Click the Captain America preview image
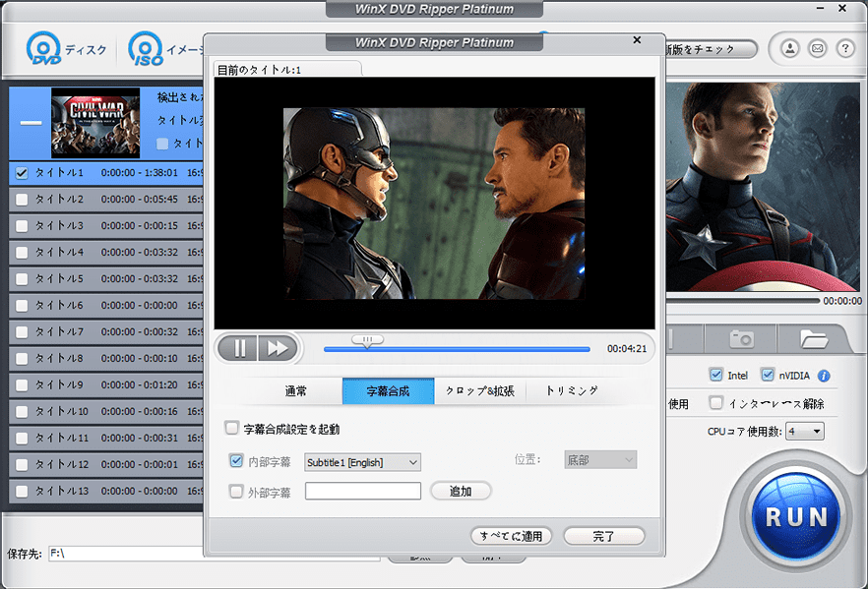 coord(763,187)
